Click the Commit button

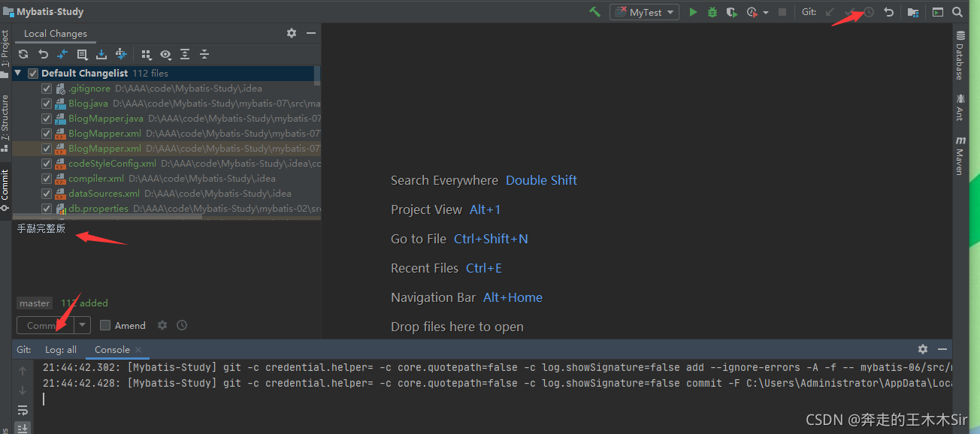45,325
